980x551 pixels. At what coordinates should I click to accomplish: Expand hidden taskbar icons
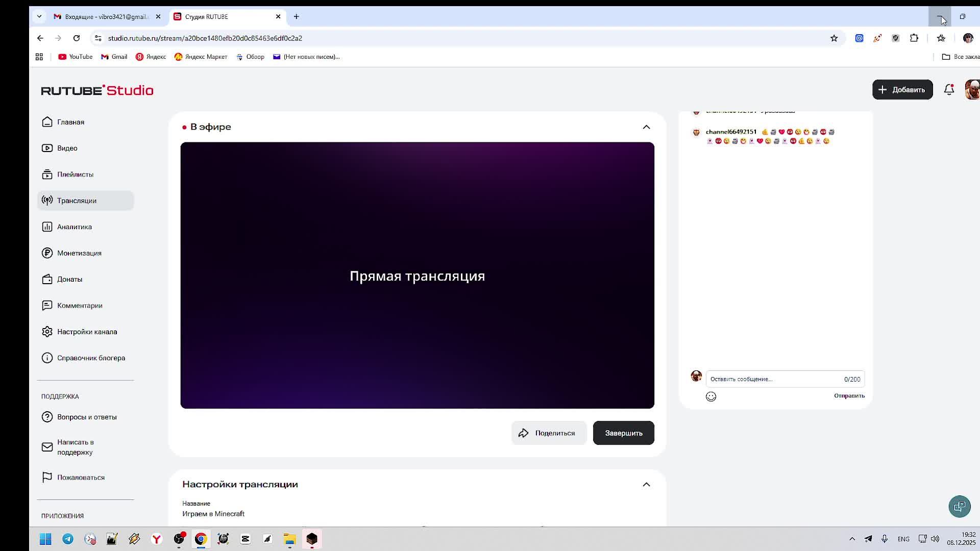point(852,539)
